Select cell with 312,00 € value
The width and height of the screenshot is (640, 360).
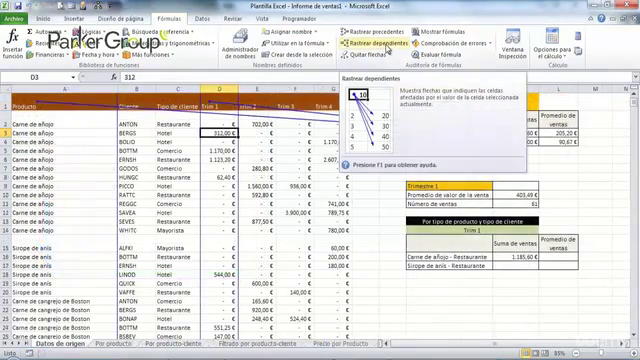(219, 133)
